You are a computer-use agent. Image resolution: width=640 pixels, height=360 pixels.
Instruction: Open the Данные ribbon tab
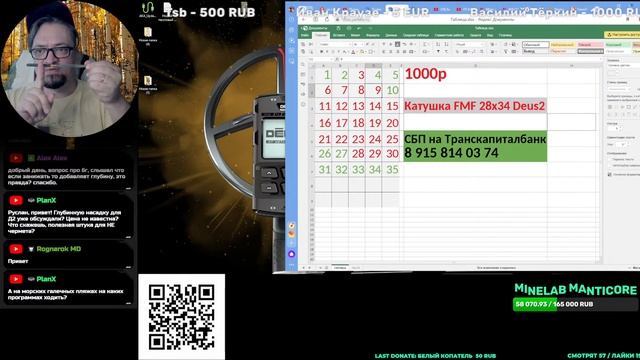pyautogui.click(x=391, y=36)
